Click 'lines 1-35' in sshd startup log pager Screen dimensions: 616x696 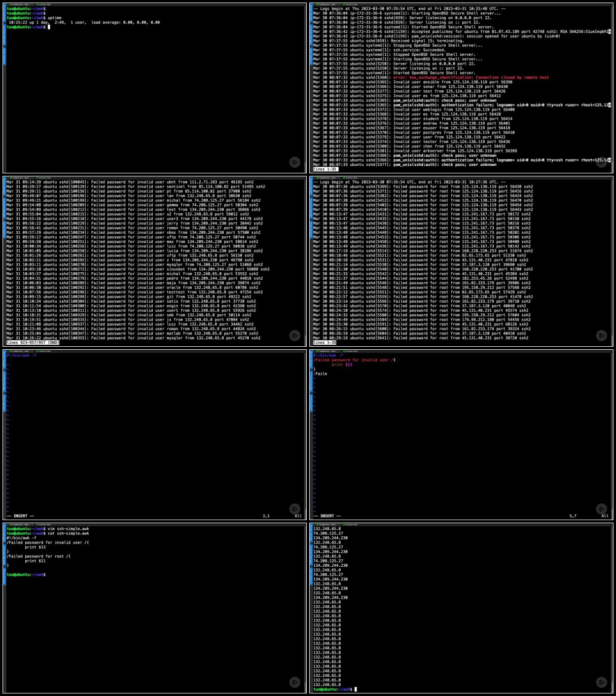pos(324,169)
